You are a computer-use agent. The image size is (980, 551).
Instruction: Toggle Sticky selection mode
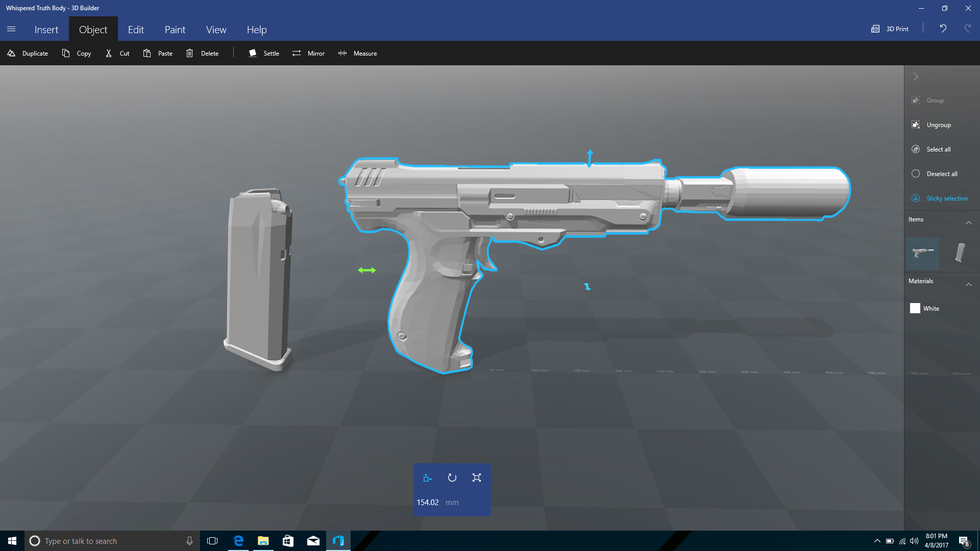pos(940,198)
